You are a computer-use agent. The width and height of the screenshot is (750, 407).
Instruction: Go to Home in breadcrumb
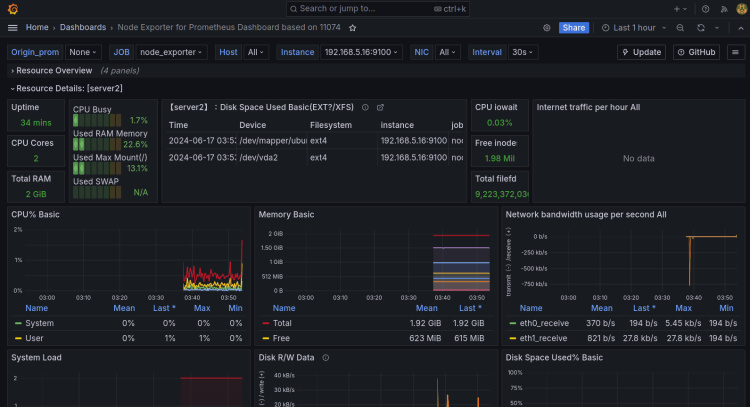point(37,28)
